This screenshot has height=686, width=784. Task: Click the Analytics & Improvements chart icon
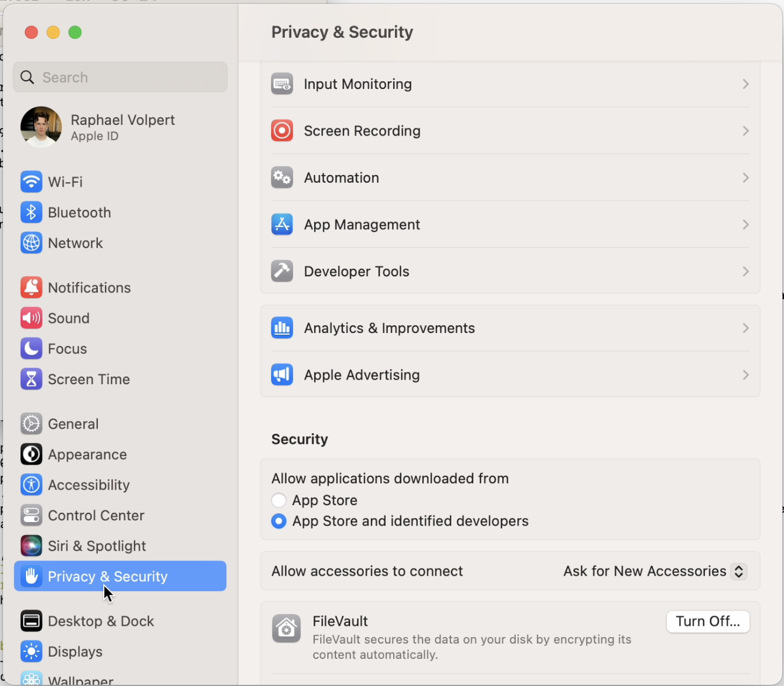coord(282,328)
